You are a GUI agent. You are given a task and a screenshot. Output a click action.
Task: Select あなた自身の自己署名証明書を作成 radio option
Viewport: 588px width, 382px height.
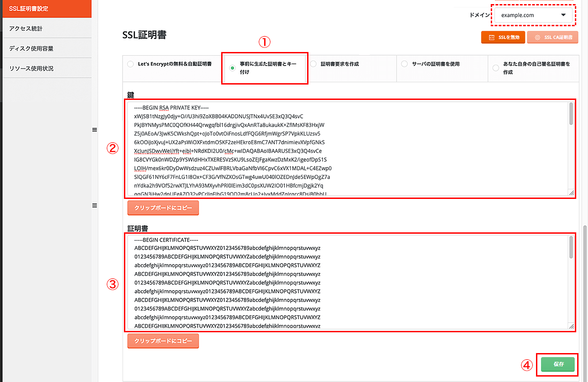click(x=496, y=68)
